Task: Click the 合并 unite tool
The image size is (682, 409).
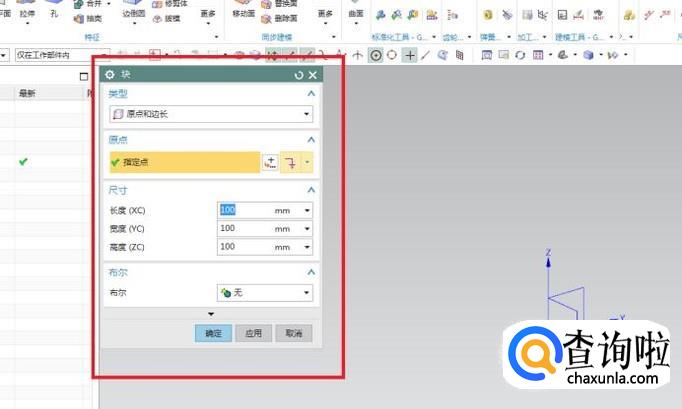Action: click(89, 4)
